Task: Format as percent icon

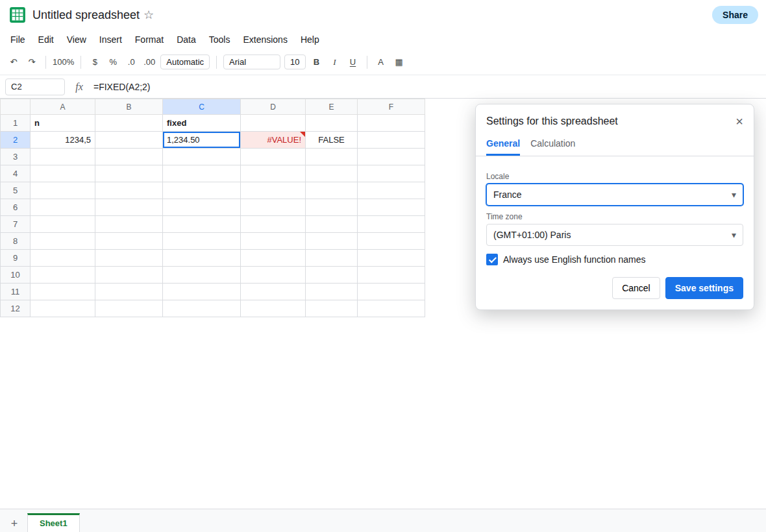Action: point(113,62)
